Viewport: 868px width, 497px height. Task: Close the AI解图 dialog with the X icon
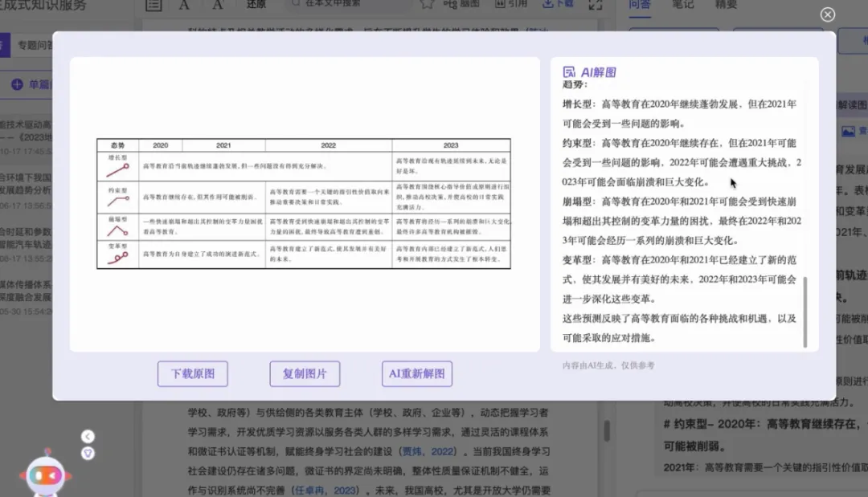828,14
